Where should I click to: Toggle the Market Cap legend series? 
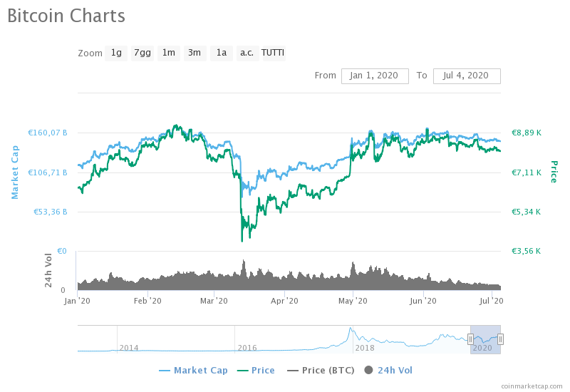[193, 371]
